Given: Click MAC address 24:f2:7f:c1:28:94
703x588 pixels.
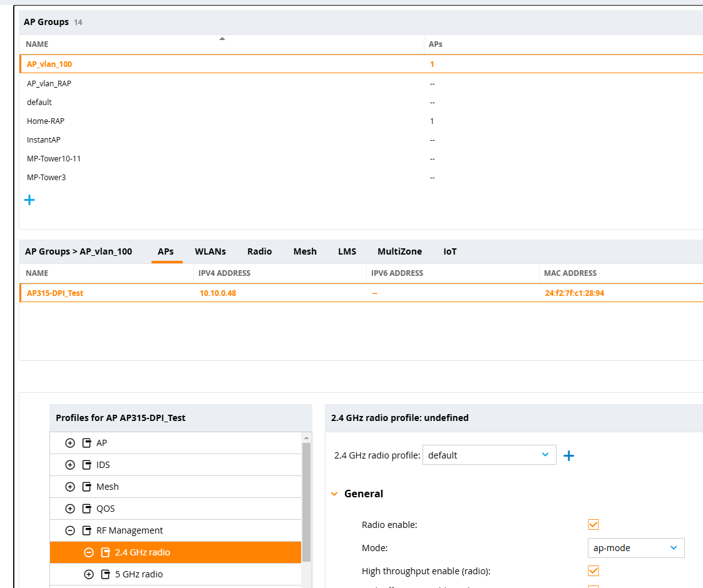Looking at the screenshot, I should pos(574,293).
